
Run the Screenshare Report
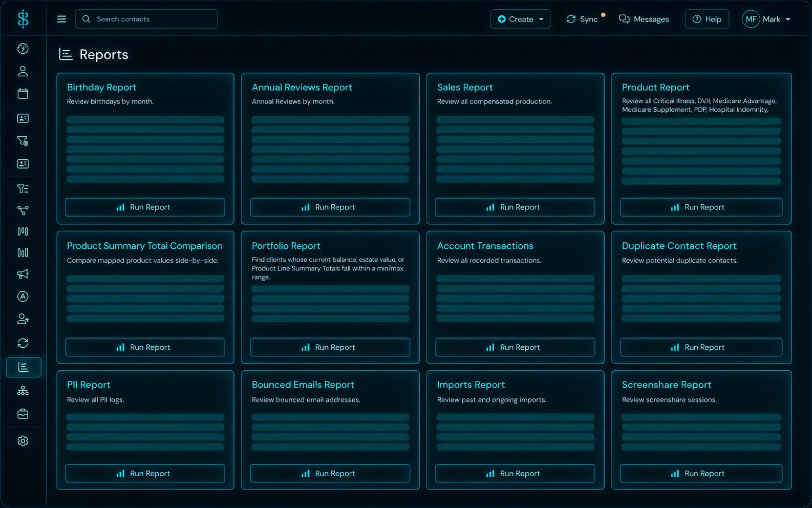tap(701, 474)
